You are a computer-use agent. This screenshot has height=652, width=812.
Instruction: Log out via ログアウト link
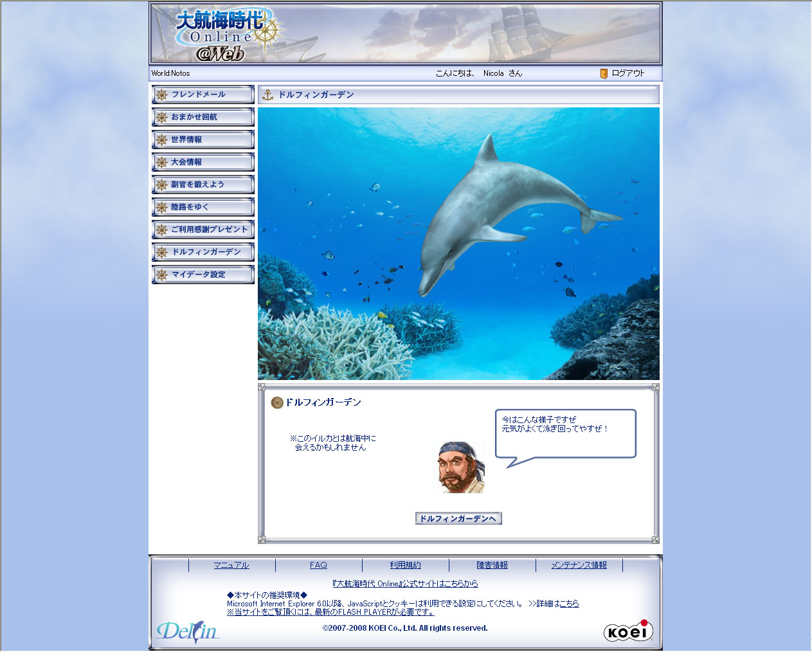[628, 73]
